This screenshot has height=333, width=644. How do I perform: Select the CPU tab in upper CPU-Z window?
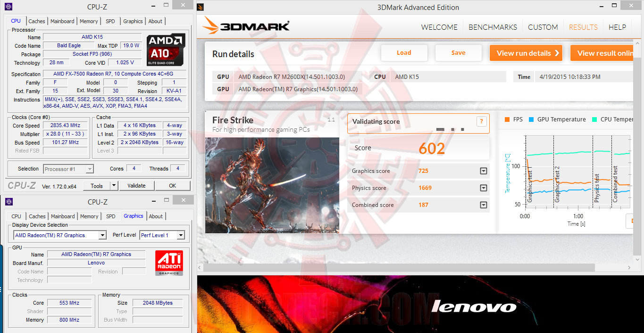click(16, 21)
